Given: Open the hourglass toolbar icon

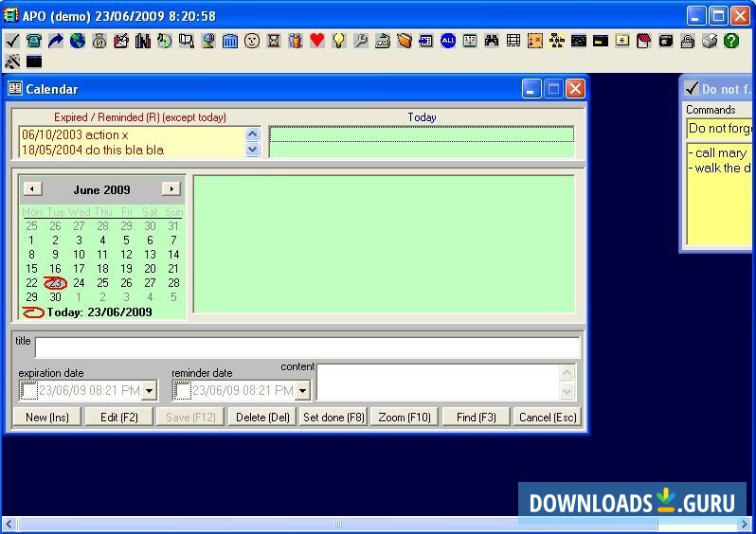Looking at the screenshot, I should [274, 41].
